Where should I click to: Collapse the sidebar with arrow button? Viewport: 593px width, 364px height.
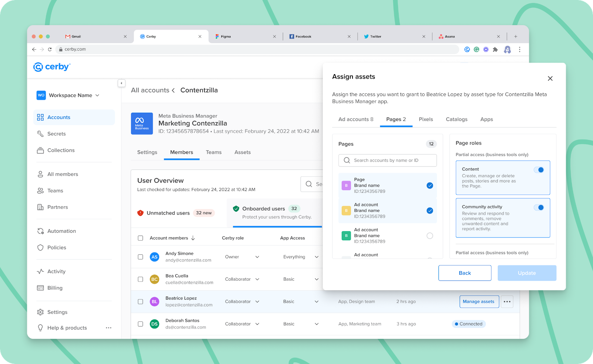[122, 83]
